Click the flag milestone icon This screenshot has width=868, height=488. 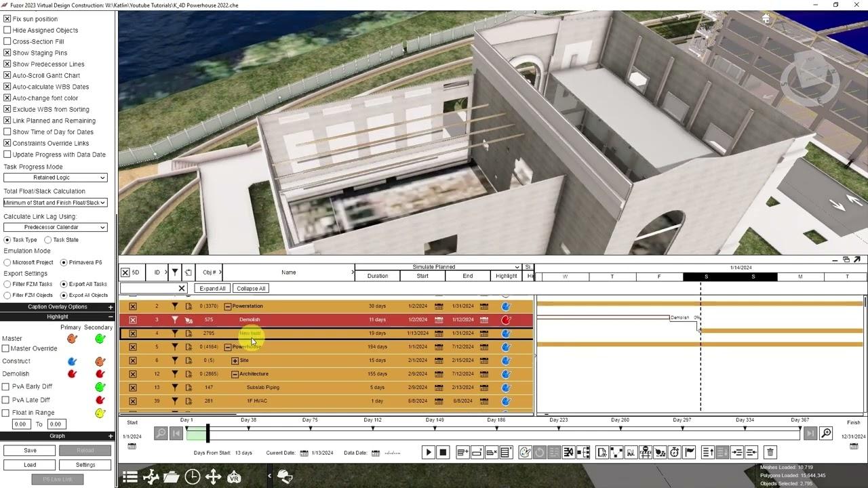(x=689, y=452)
